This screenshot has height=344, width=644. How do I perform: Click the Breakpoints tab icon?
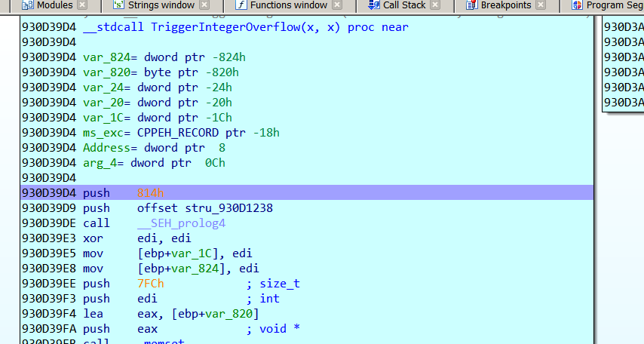(x=472, y=5)
